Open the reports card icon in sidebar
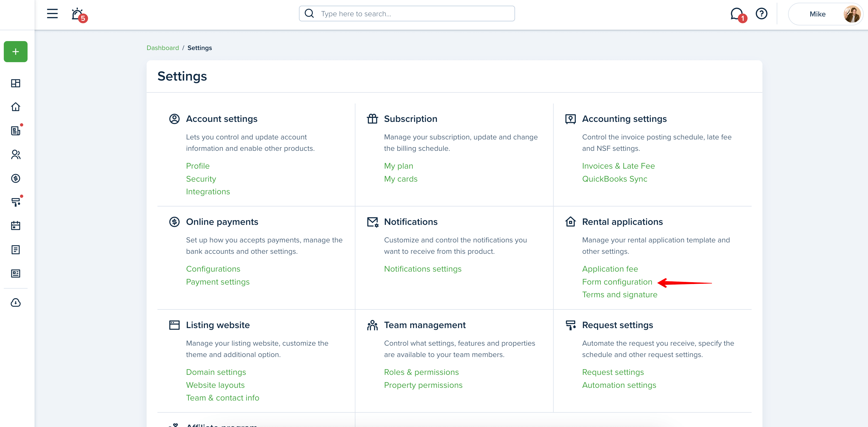868x427 pixels. (x=15, y=273)
